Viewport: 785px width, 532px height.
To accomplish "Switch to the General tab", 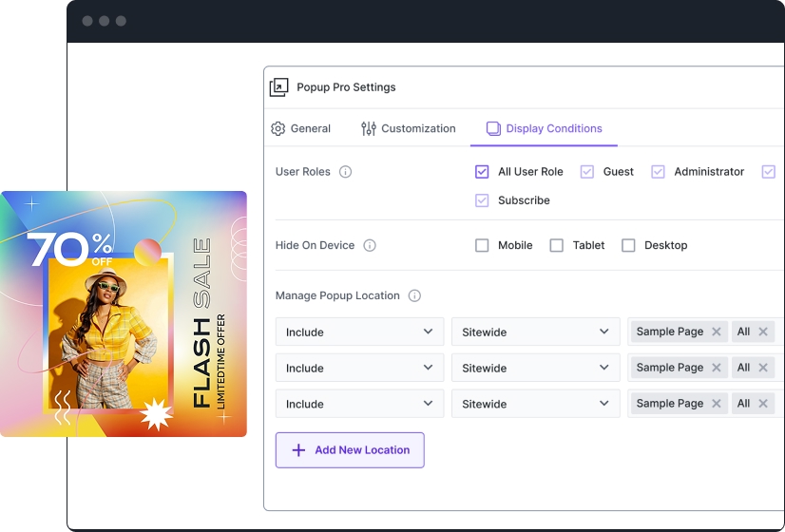I will (300, 128).
